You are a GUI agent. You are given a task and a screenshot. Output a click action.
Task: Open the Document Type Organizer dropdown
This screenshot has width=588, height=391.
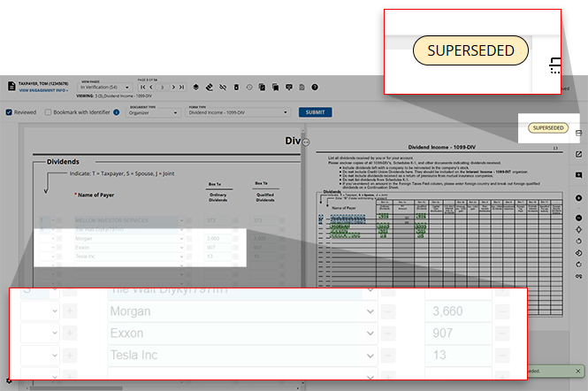[x=153, y=112]
